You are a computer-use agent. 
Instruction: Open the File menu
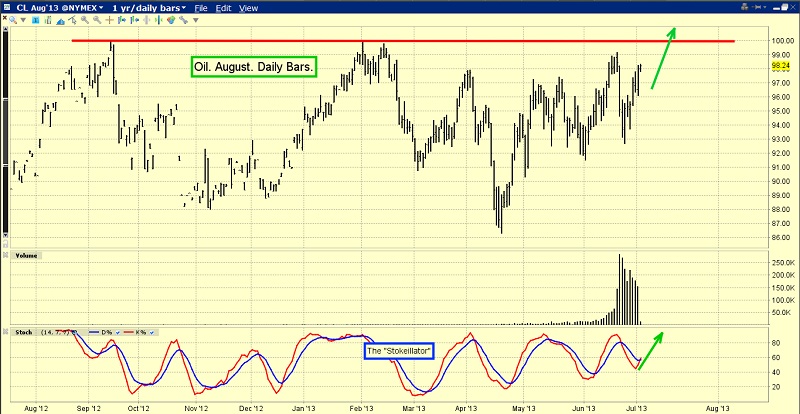click(201, 8)
